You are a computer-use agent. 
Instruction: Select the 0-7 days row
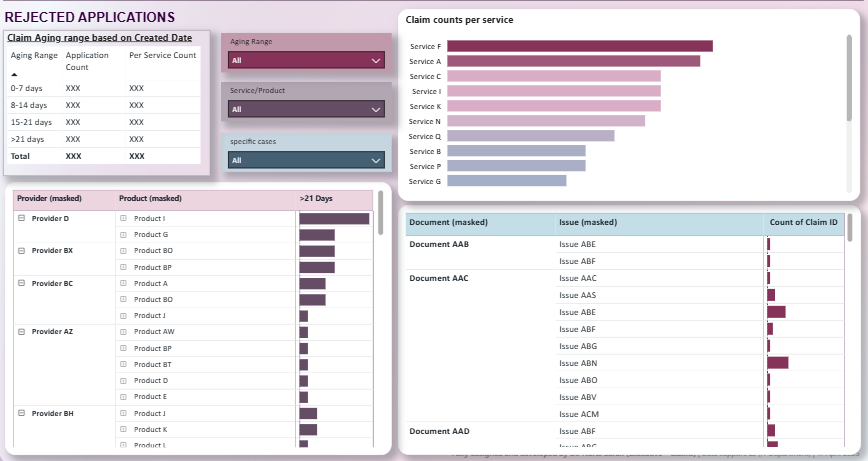[x=105, y=88]
